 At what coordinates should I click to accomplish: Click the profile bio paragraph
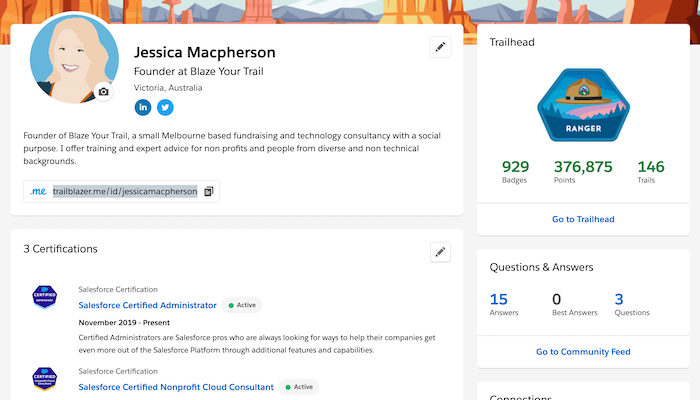[x=232, y=148]
